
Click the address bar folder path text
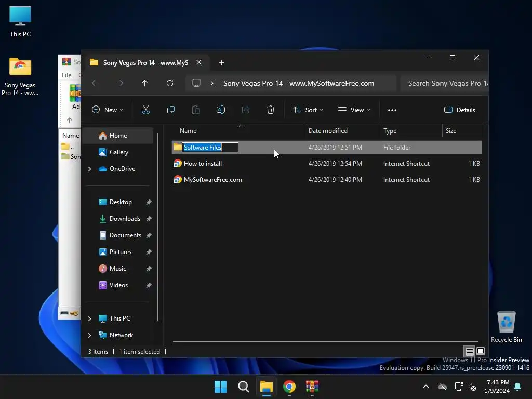tap(299, 84)
